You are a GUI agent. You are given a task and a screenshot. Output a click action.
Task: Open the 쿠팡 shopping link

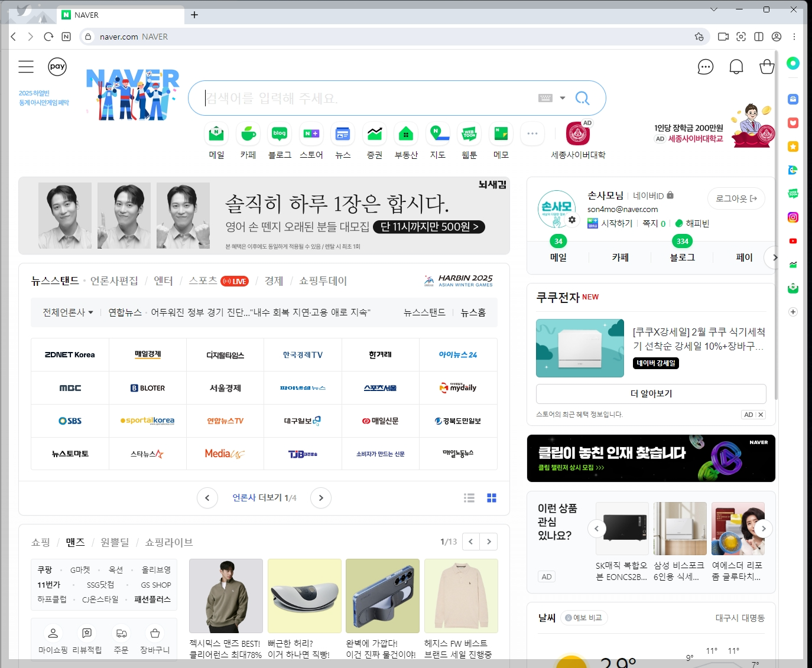click(45, 570)
